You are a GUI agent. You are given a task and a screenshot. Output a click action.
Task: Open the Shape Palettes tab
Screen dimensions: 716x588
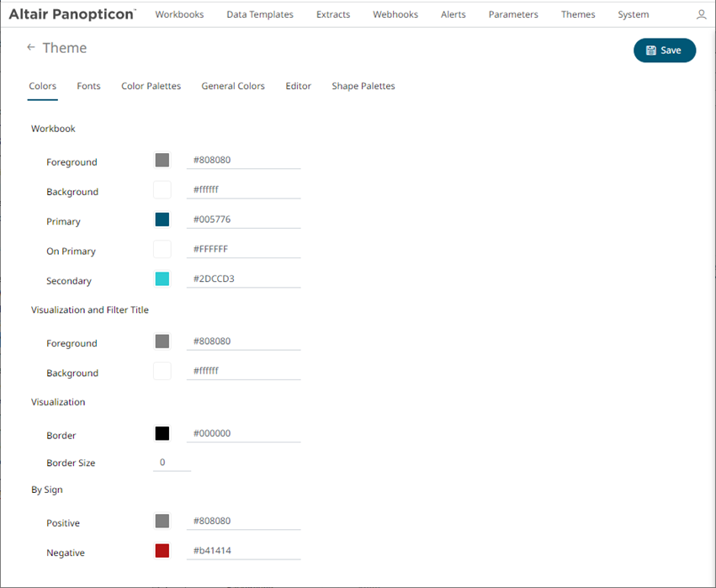(x=363, y=86)
